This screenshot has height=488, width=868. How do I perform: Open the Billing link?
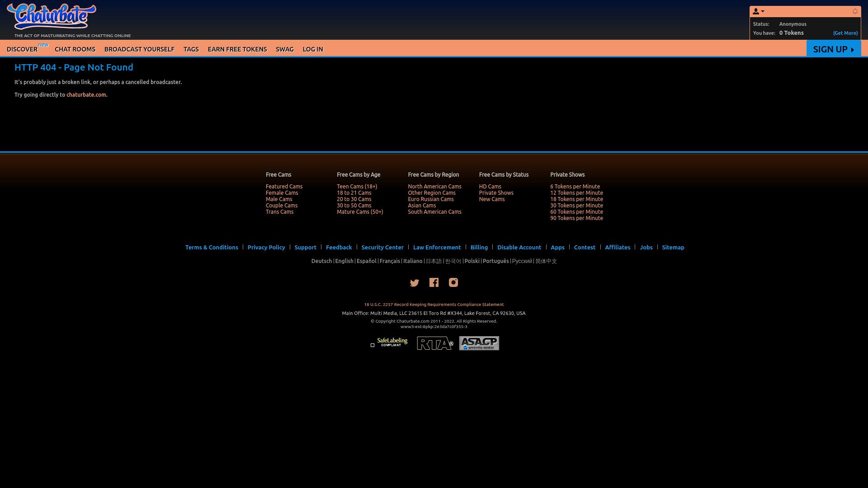pos(479,248)
